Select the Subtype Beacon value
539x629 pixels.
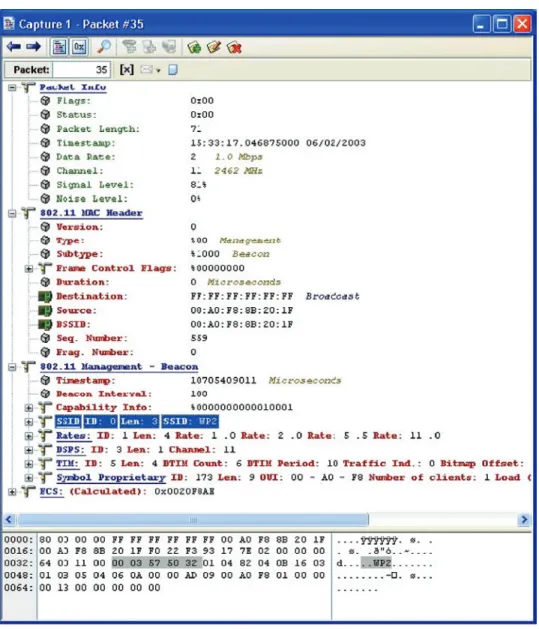pyautogui.click(x=230, y=254)
